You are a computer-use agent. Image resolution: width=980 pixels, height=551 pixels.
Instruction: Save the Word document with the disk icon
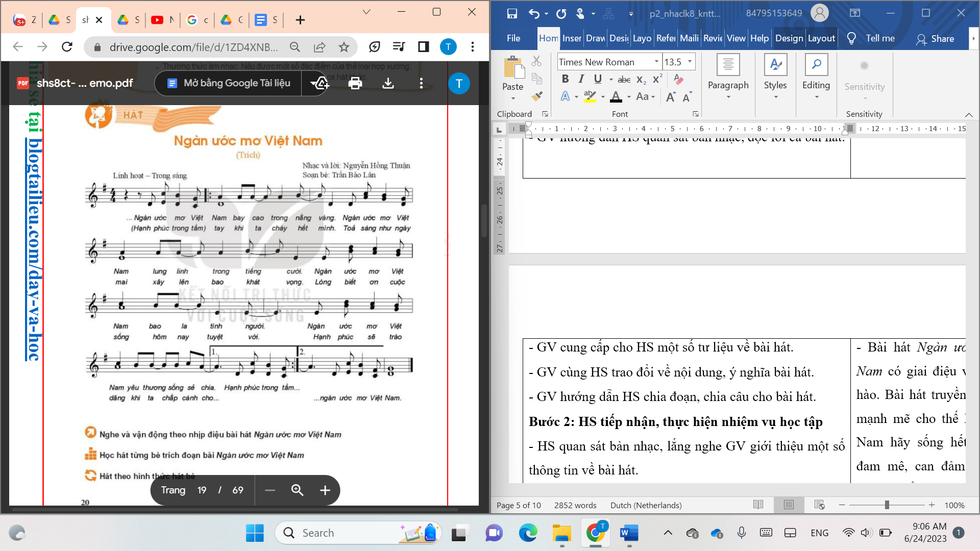[x=512, y=14]
